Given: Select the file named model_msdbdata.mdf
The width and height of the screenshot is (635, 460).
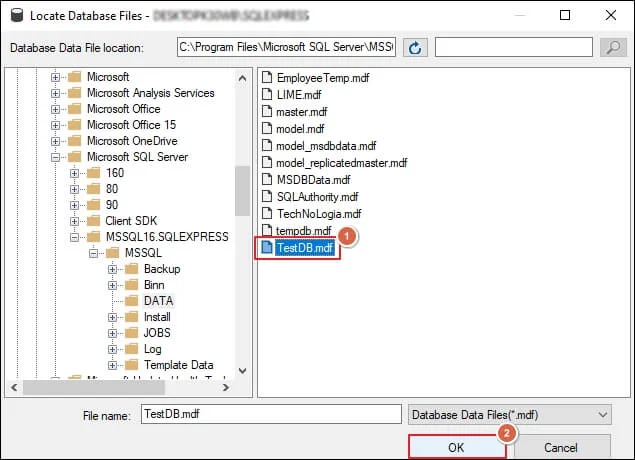Looking at the screenshot, I should coord(326,145).
